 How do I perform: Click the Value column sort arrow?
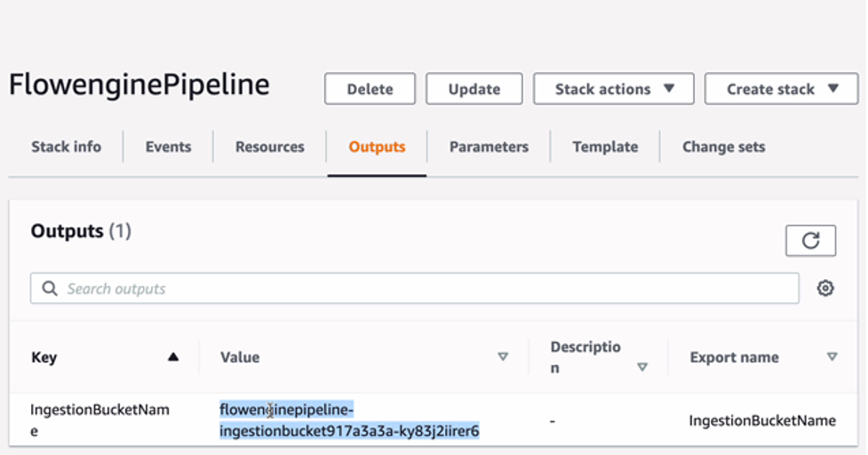(x=503, y=357)
